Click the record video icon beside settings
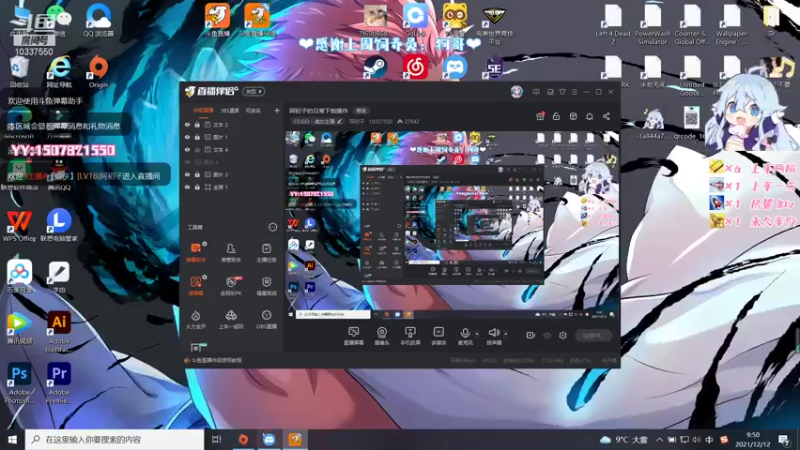Image resolution: width=800 pixels, height=450 pixels. [x=531, y=335]
